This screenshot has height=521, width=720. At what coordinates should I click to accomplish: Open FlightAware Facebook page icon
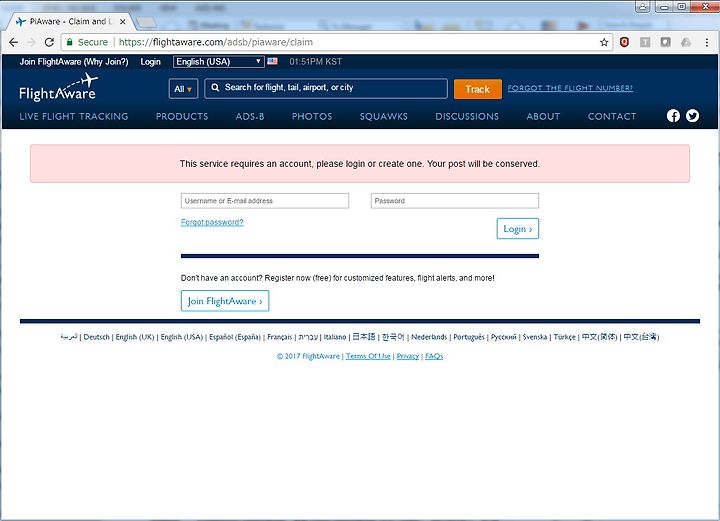[x=673, y=116]
